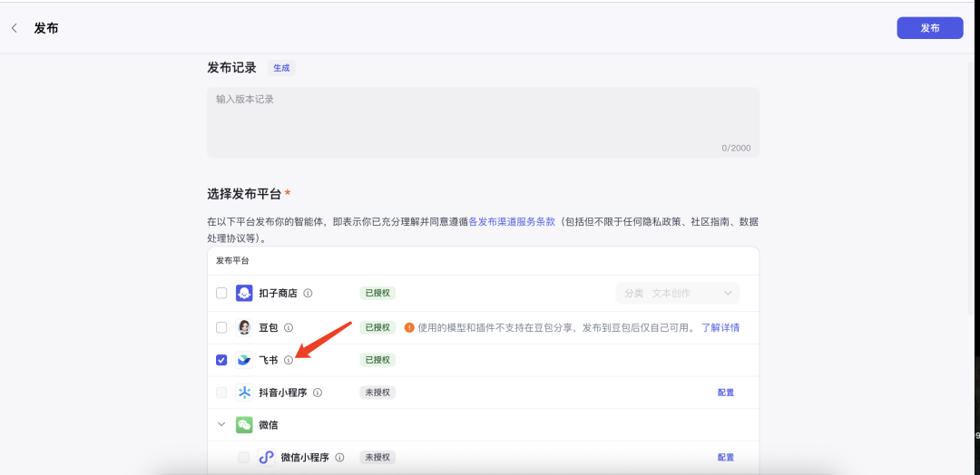
Task: Click the 选择发布平台 heading
Action: coord(244,193)
